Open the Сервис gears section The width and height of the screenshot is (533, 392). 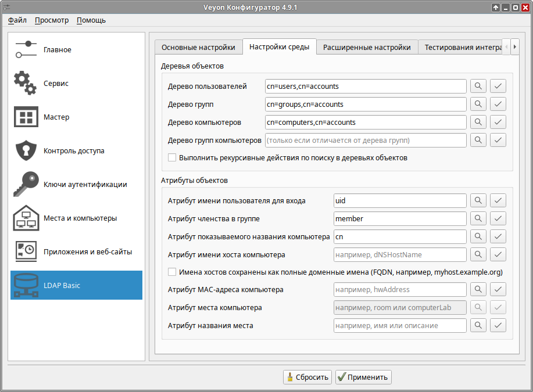[77, 83]
